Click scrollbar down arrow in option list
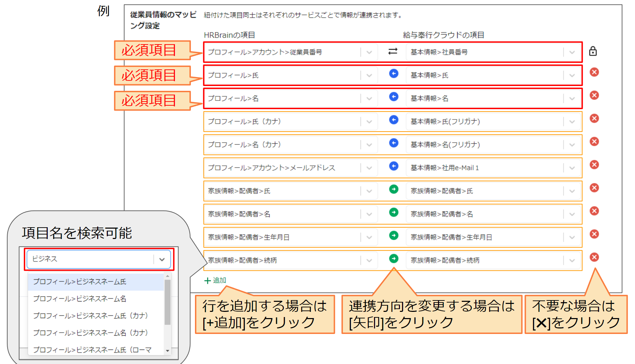The image size is (635, 364). coord(168,351)
